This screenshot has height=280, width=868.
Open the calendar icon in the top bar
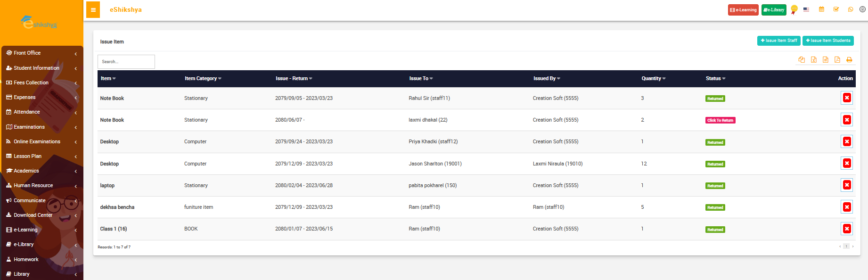[x=821, y=9]
